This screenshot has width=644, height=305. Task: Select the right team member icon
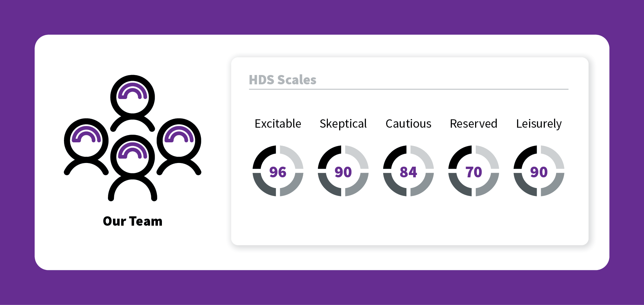[179, 147]
